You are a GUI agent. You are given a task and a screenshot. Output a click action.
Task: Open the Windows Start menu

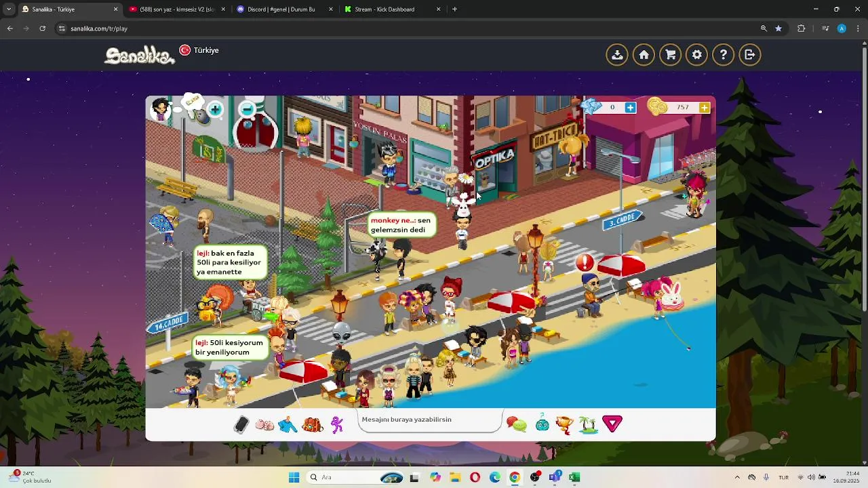click(294, 477)
